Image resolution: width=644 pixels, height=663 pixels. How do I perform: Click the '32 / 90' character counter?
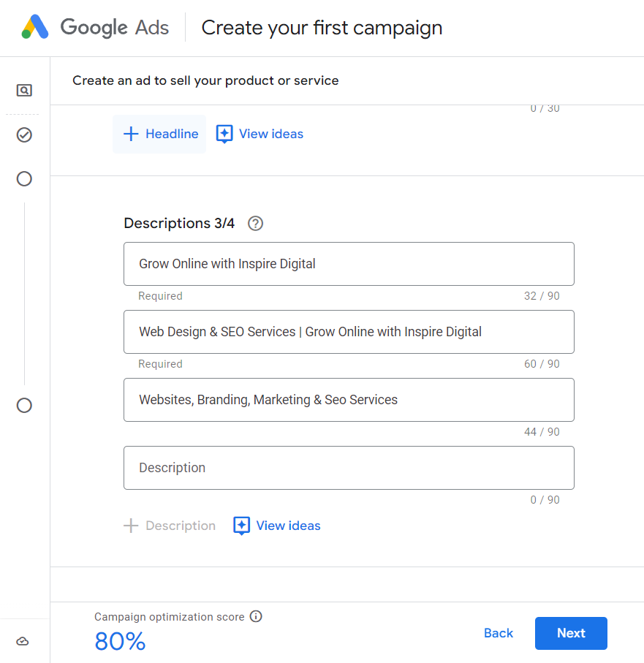pos(542,296)
